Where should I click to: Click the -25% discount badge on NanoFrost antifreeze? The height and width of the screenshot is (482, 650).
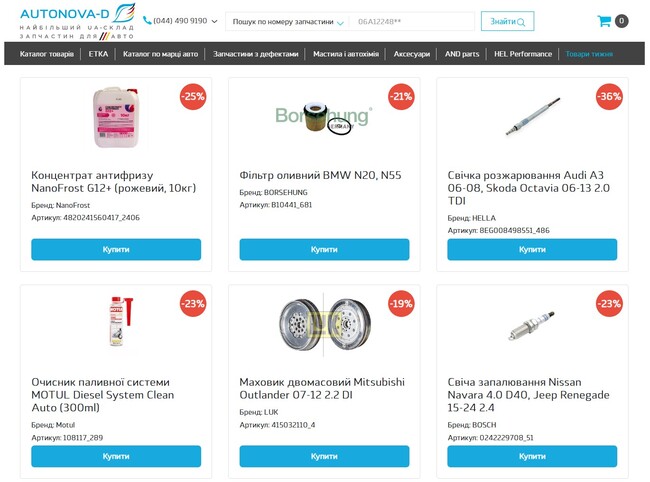(x=193, y=97)
